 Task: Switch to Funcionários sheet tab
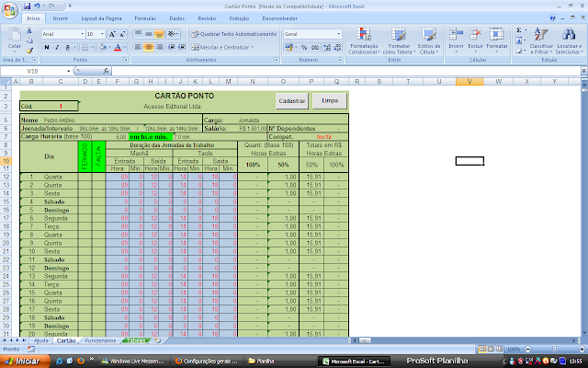[100, 340]
